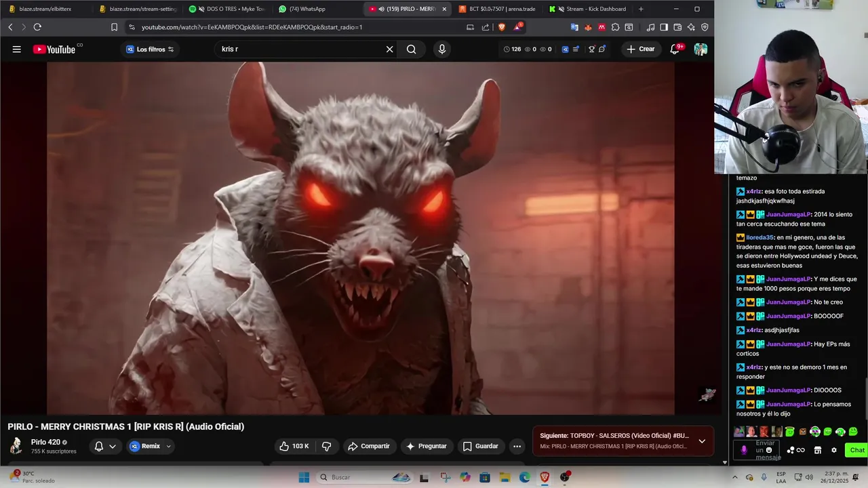This screenshot has height=488, width=868.
Task: Switch to the Stream - Kick Dashboard tab
Action: (x=588, y=9)
